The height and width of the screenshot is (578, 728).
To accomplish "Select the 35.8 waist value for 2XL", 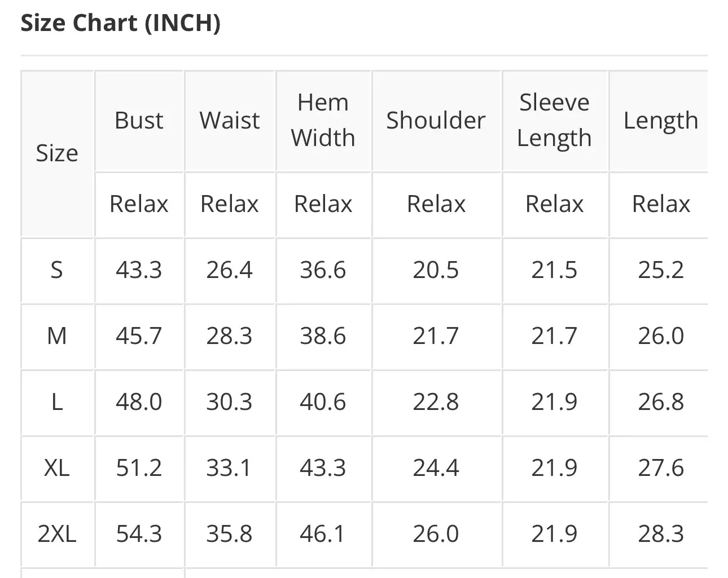I will (229, 534).
